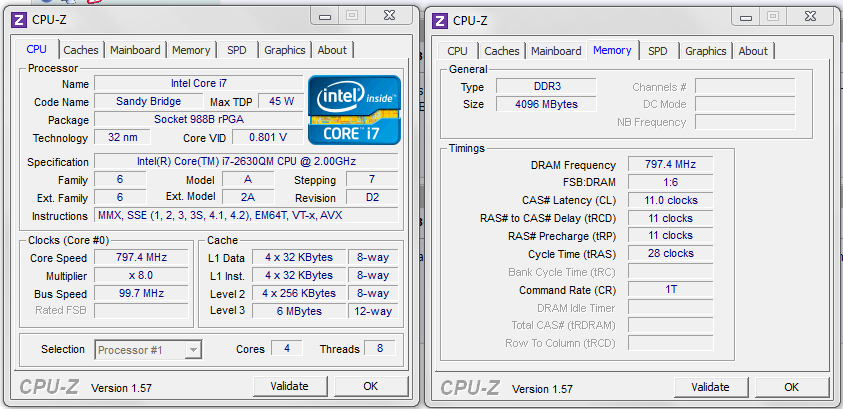Screen dimensions: 843x409
Task: Show About tab in right window
Action: (753, 51)
